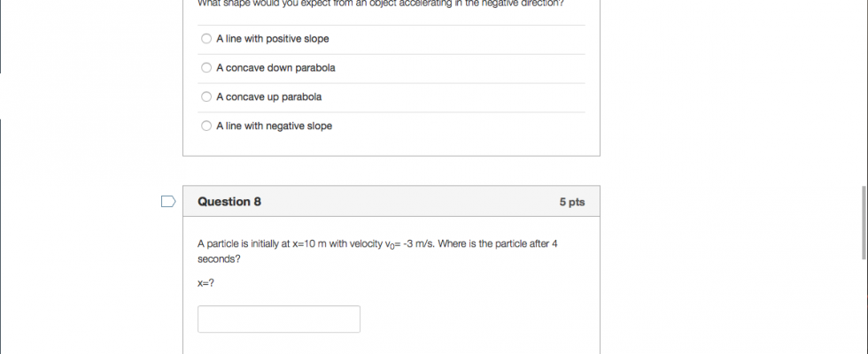Image resolution: width=868 pixels, height=354 pixels.
Task: Click the 'A line with negative slope' label
Action: click(x=274, y=127)
